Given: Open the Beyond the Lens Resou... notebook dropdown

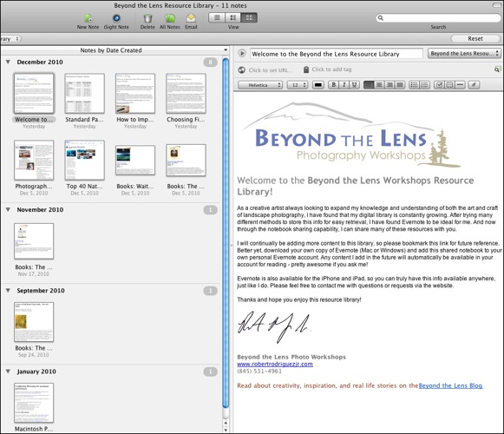Looking at the screenshot, I should pos(464,54).
